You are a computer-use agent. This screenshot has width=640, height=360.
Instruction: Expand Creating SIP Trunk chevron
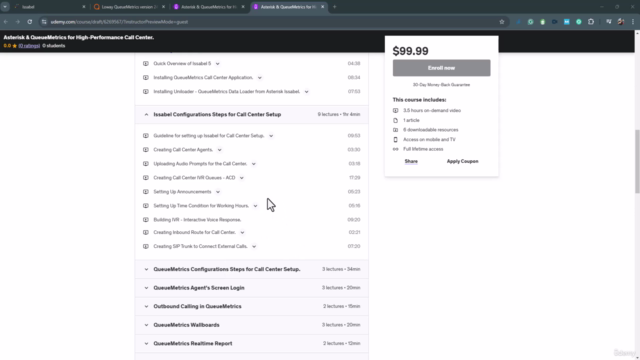[x=254, y=246]
